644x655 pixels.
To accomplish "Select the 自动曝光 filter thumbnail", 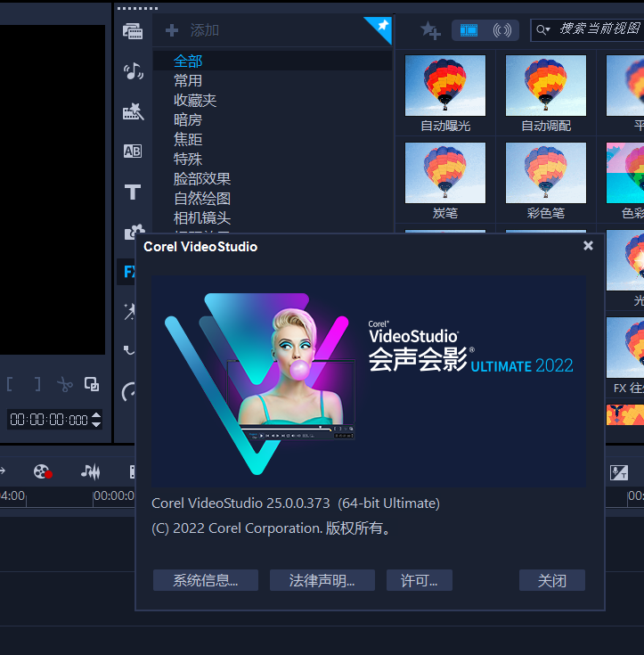I will click(445, 86).
